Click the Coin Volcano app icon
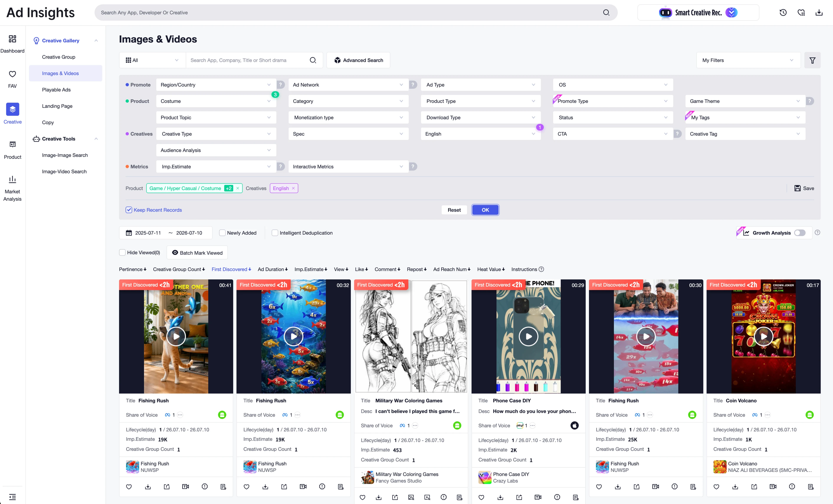Viewport: 833px width, 504px height. (x=719, y=467)
